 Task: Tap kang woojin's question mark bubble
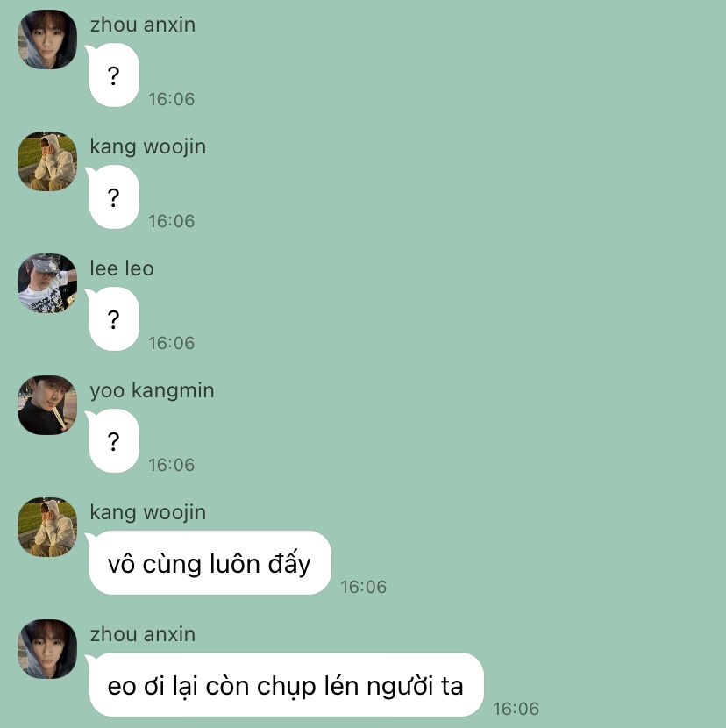(114, 196)
